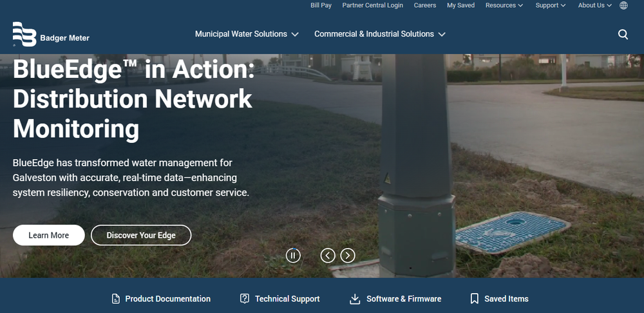Click the Badger Meter logo

[51, 34]
